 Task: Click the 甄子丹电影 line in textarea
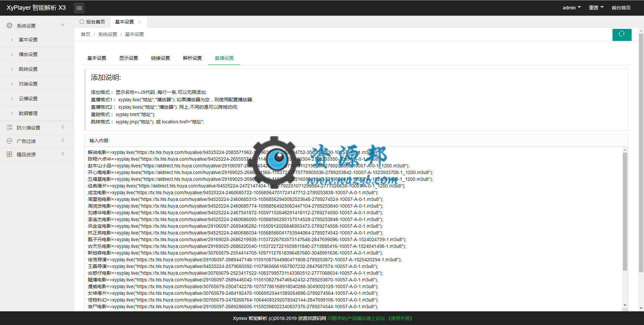click(247, 239)
